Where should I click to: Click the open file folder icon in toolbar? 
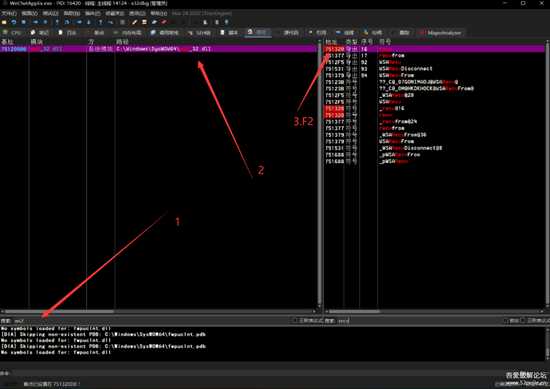coord(4,22)
